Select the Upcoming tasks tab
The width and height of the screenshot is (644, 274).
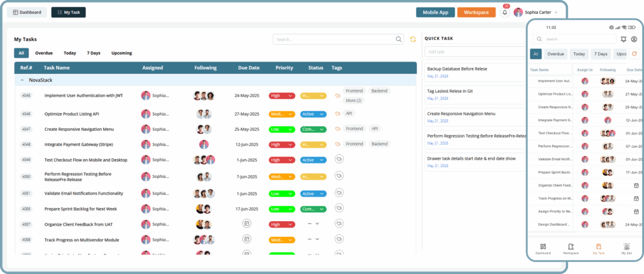click(x=121, y=53)
